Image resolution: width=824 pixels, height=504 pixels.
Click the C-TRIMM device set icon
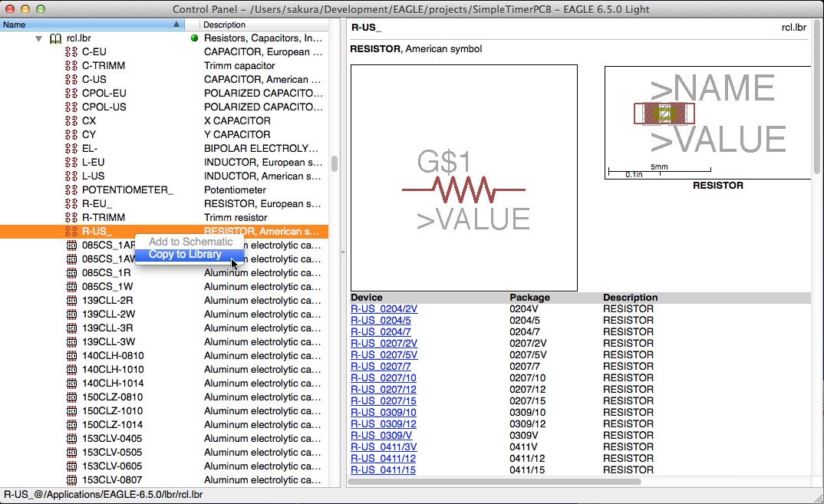click(71, 66)
